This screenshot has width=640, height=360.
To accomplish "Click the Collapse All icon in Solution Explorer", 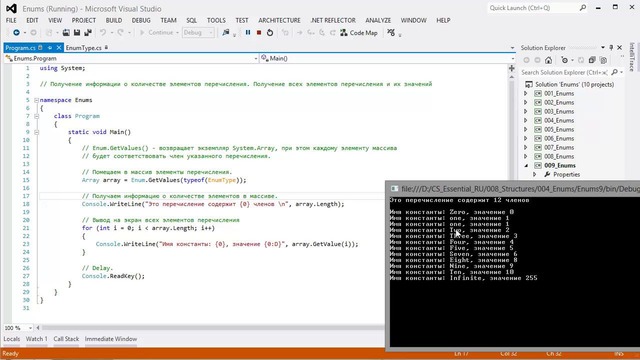I will point(592,60).
